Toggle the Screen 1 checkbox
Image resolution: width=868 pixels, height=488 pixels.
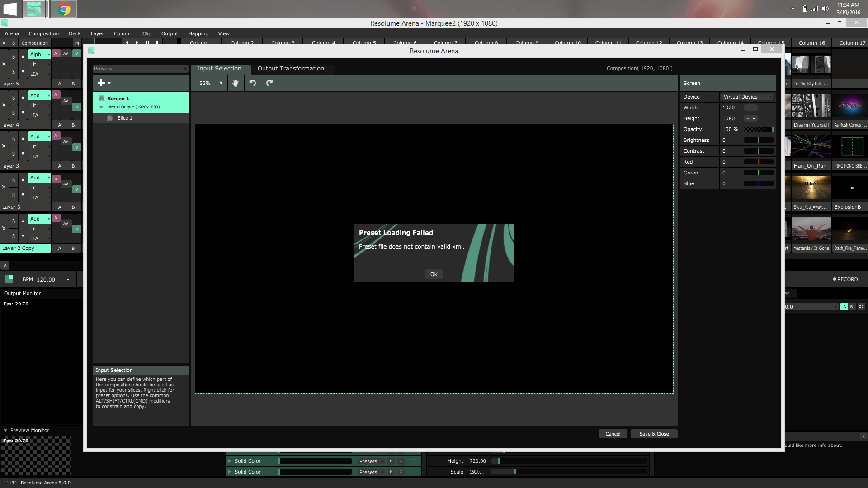pos(102,99)
